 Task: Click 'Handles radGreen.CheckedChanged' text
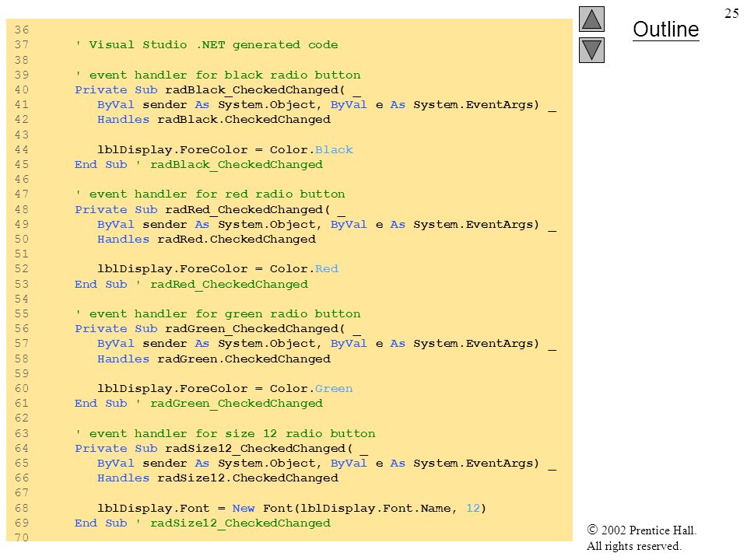(214, 359)
